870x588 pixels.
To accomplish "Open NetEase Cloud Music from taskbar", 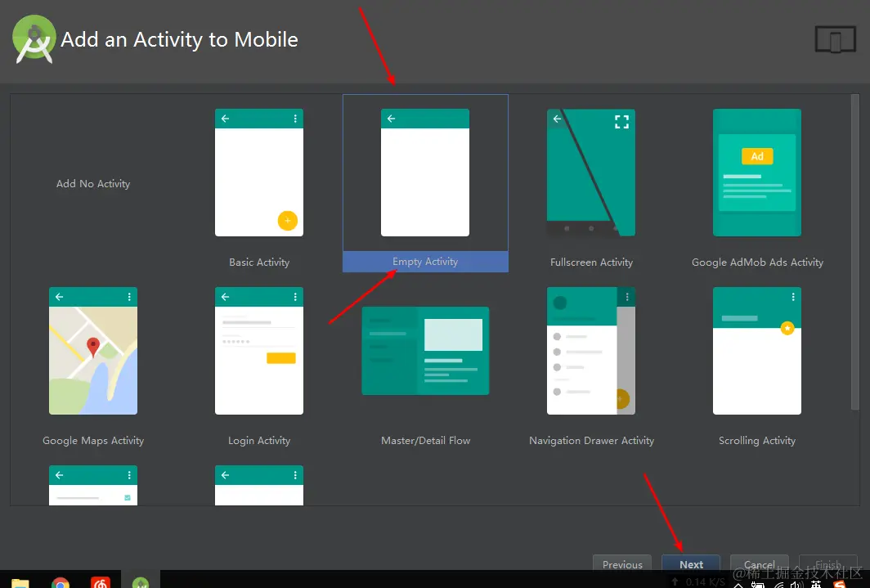I will tap(101, 582).
